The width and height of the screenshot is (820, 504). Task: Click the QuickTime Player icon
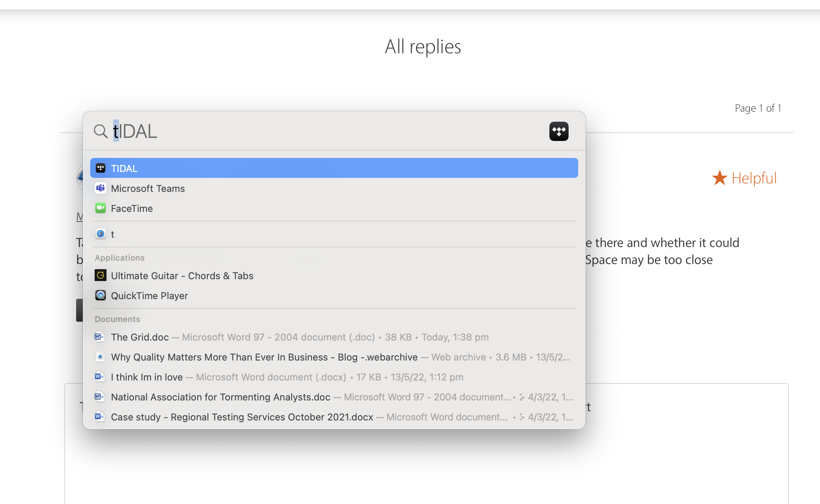click(x=101, y=295)
